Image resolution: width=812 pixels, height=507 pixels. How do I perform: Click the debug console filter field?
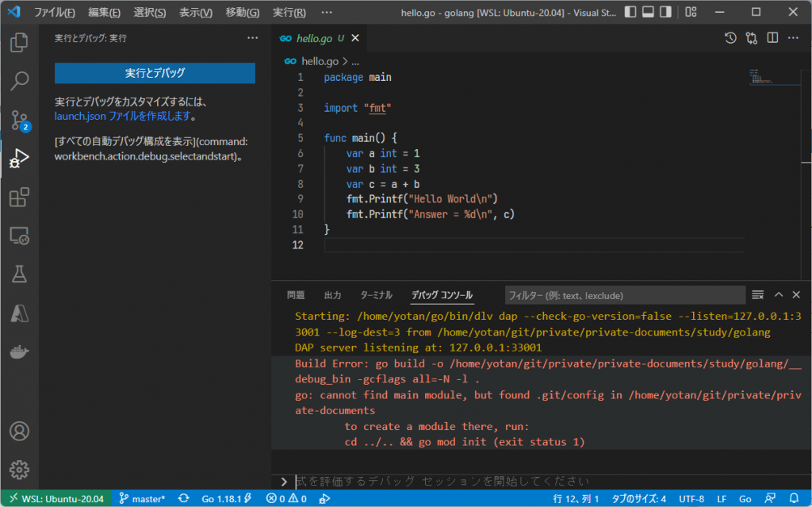625,295
